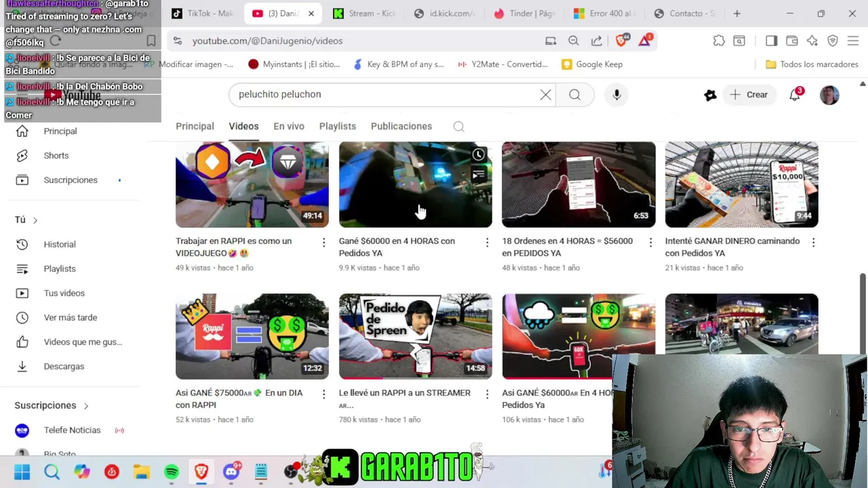Open the notifications bell
Screen dimensions: 868x488
(795, 95)
